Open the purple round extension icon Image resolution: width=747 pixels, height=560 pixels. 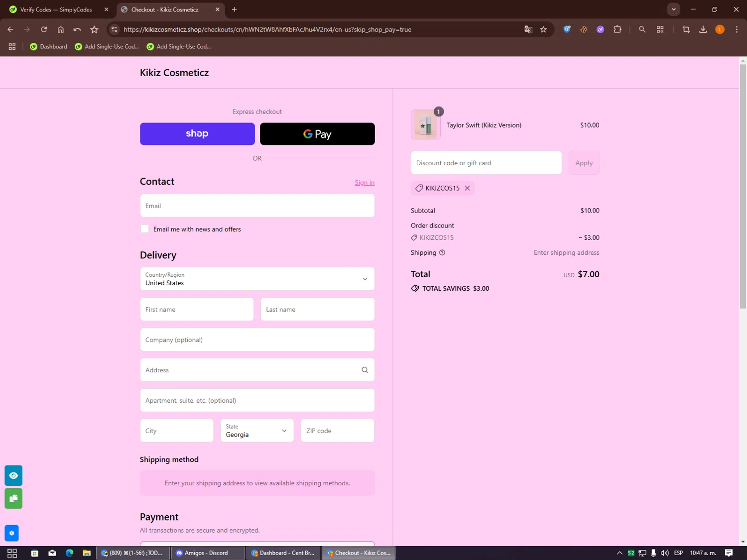tap(601, 29)
